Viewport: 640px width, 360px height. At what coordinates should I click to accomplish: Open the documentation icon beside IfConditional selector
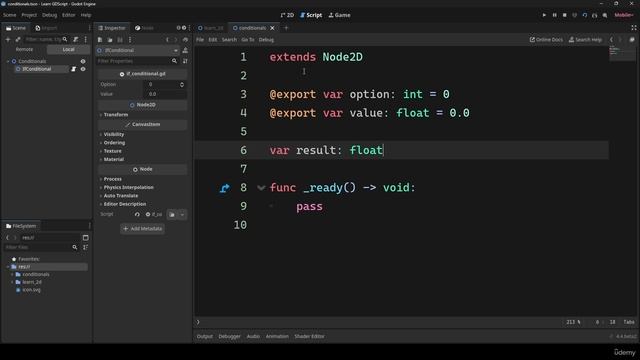[185, 50]
